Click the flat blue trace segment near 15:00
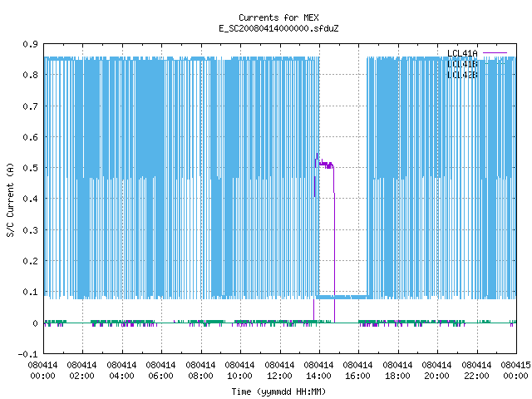532x399 pixels. tap(342, 298)
